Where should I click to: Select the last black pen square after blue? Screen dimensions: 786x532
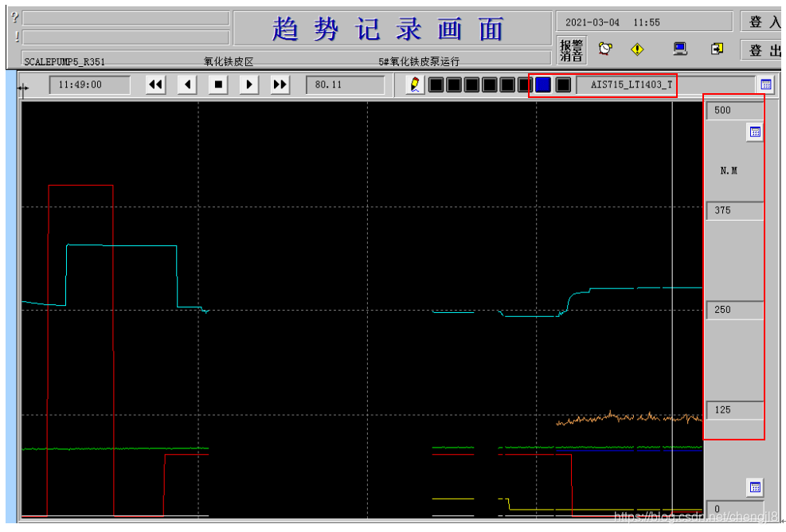coord(563,84)
